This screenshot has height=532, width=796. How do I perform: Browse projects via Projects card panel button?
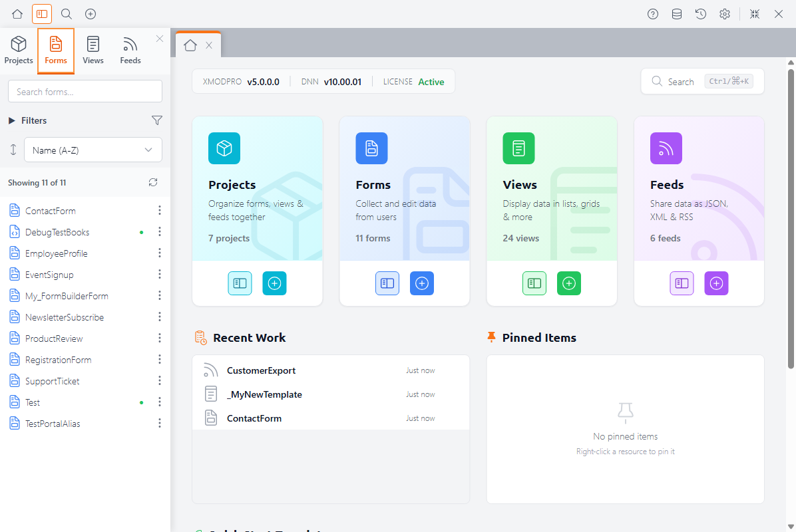240,283
